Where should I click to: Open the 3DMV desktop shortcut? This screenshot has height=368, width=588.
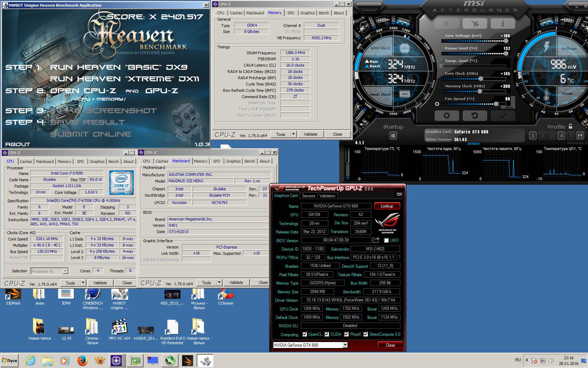coord(66,297)
